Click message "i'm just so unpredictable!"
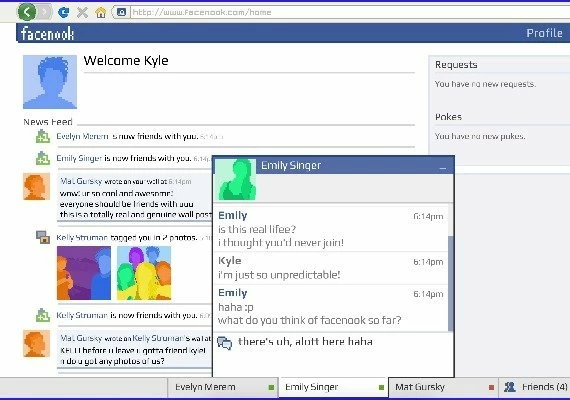 279,275
